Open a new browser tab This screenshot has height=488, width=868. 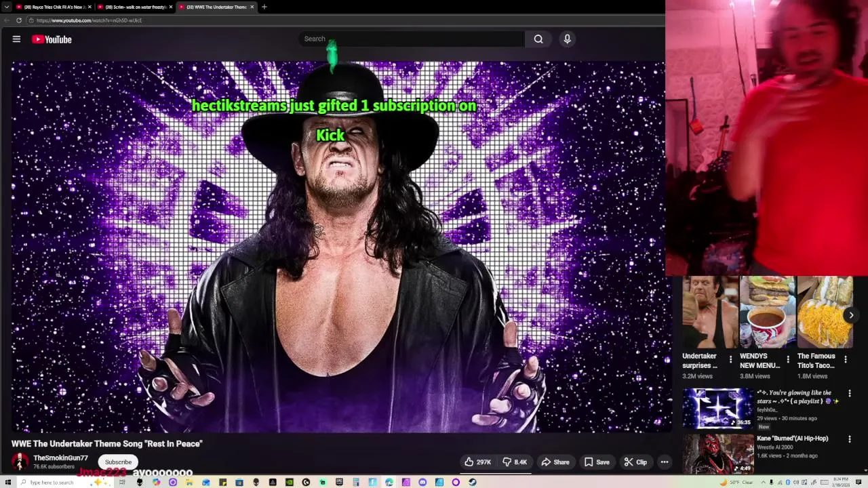(264, 7)
